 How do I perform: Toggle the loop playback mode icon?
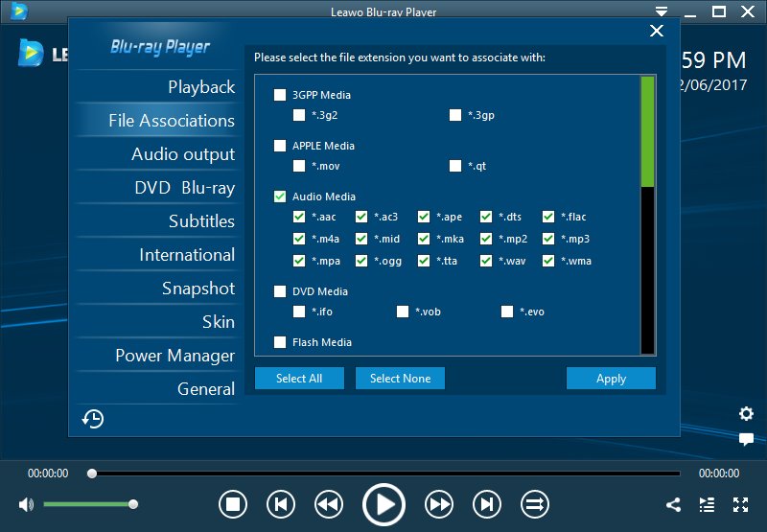click(534, 504)
